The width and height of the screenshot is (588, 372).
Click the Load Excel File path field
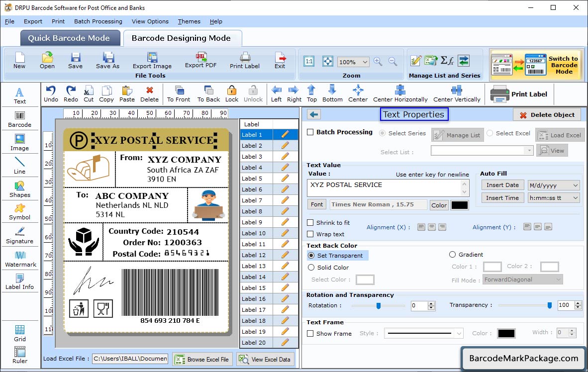pos(130,359)
